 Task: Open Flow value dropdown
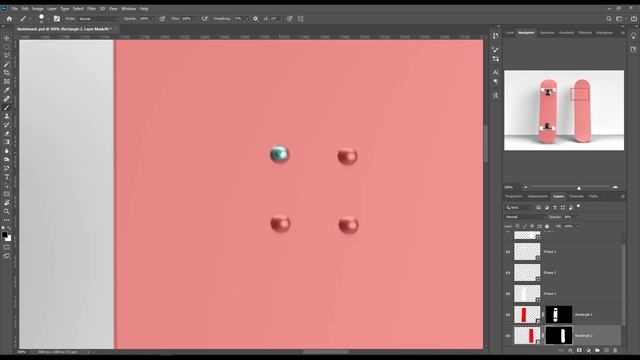(195, 19)
